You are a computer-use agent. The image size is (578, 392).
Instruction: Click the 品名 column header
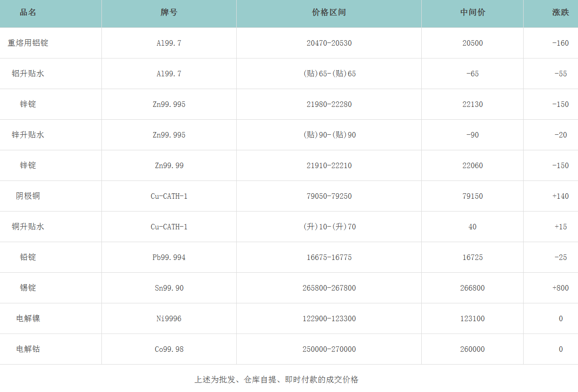(28, 13)
